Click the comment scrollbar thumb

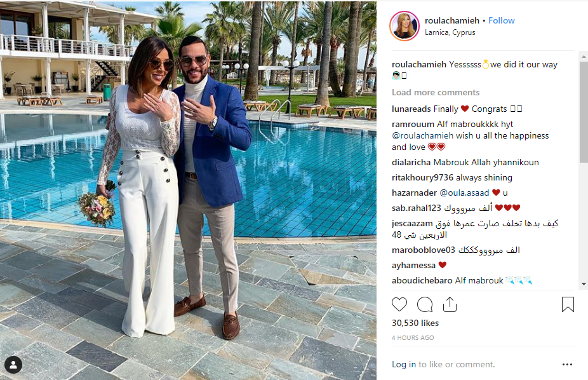tap(584, 112)
